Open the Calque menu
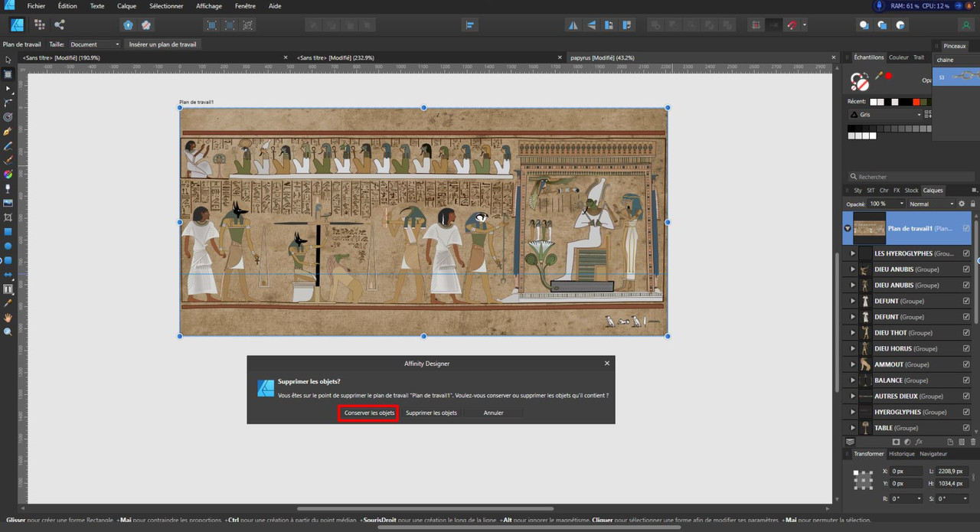 (x=126, y=5)
